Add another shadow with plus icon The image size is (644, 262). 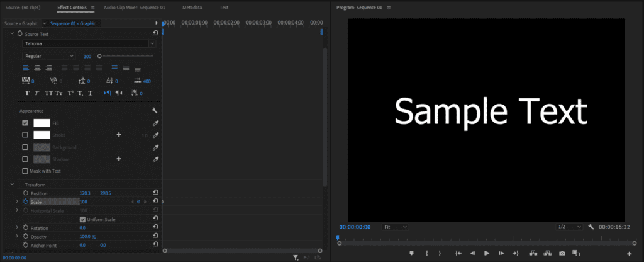[119, 159]
